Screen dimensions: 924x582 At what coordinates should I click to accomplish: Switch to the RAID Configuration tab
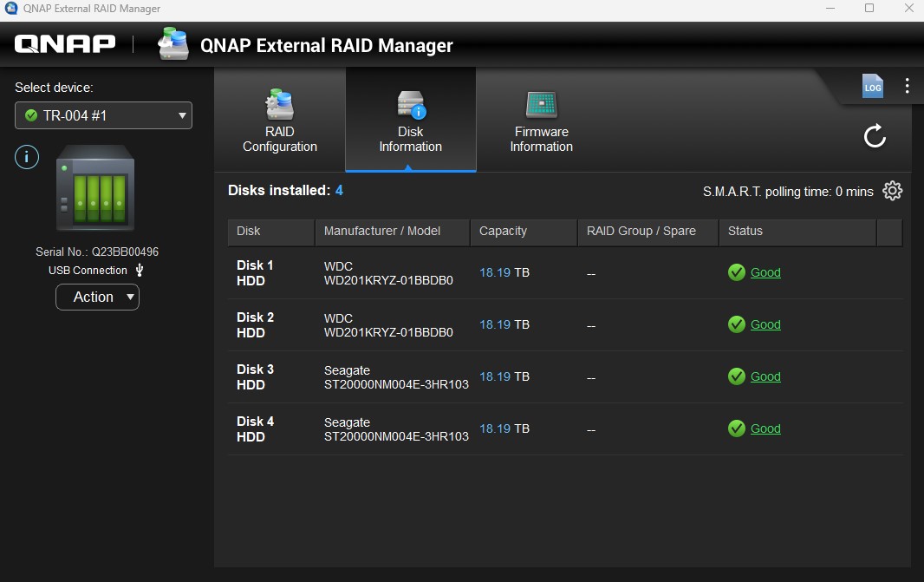coord(279,121)
